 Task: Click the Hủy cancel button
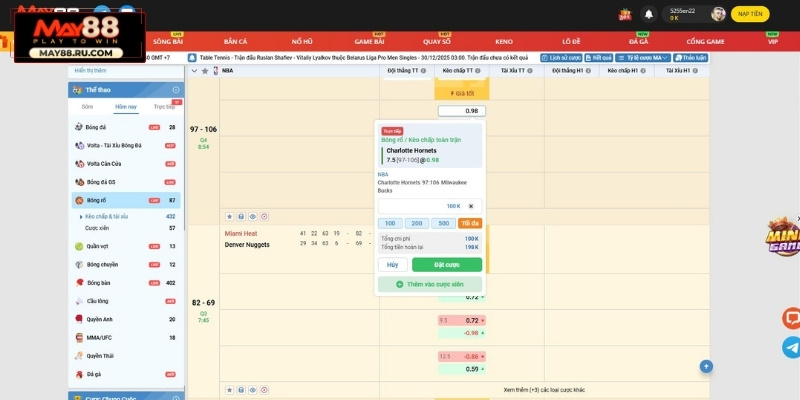tap(392, 265)
